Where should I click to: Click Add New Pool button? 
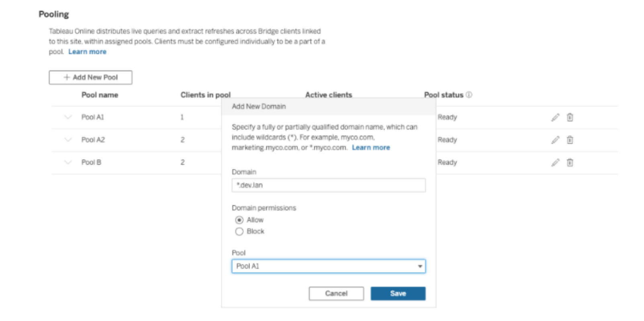point(90,77)
